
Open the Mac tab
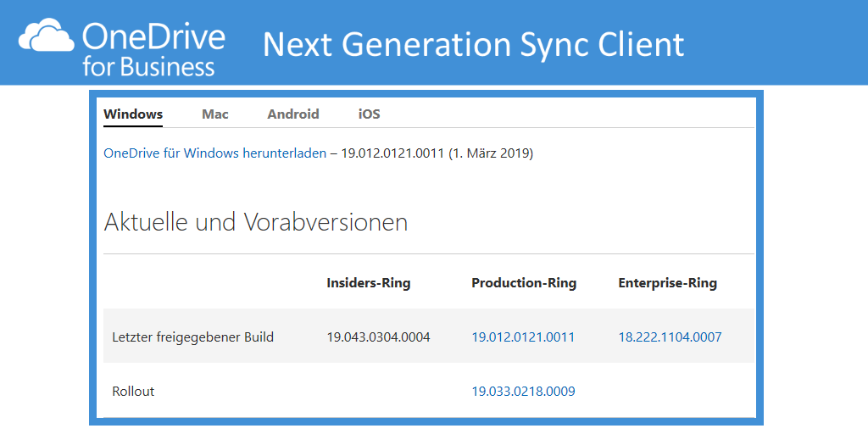tap(215, 114)
